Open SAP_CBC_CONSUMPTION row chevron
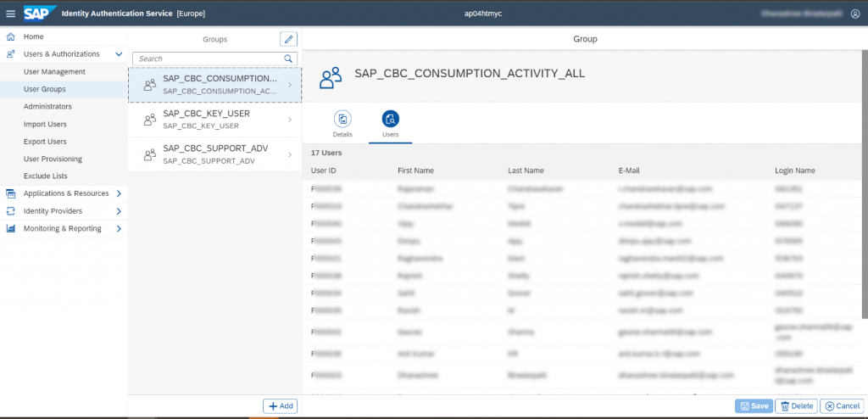The image size is (868, 419). 290,85
